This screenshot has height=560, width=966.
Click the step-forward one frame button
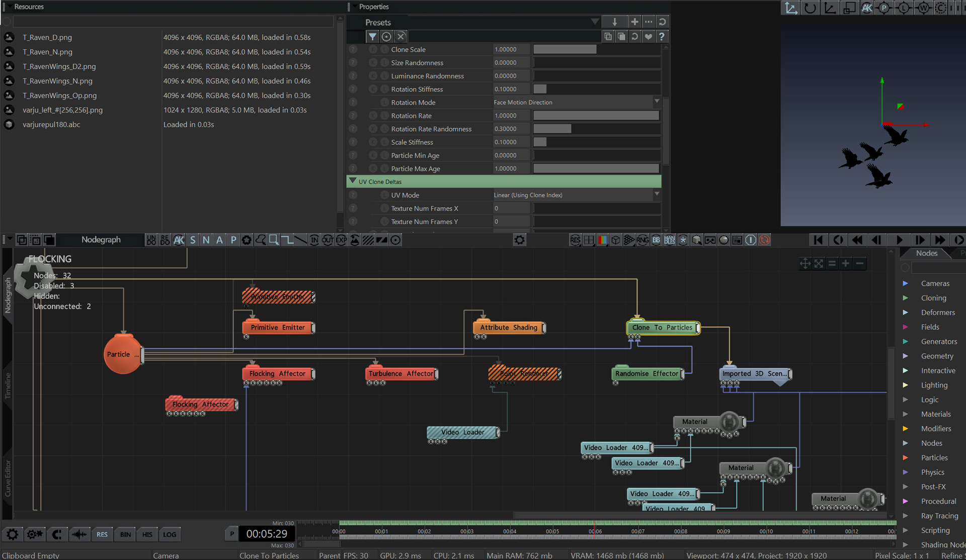point(920,240)
